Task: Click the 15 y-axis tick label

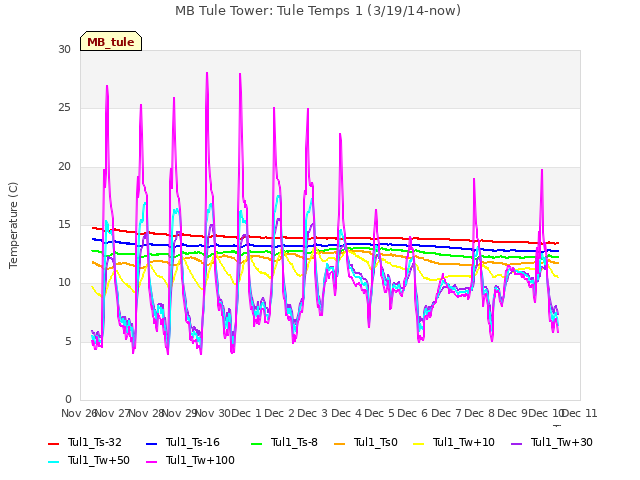Action: pos(64,224)
